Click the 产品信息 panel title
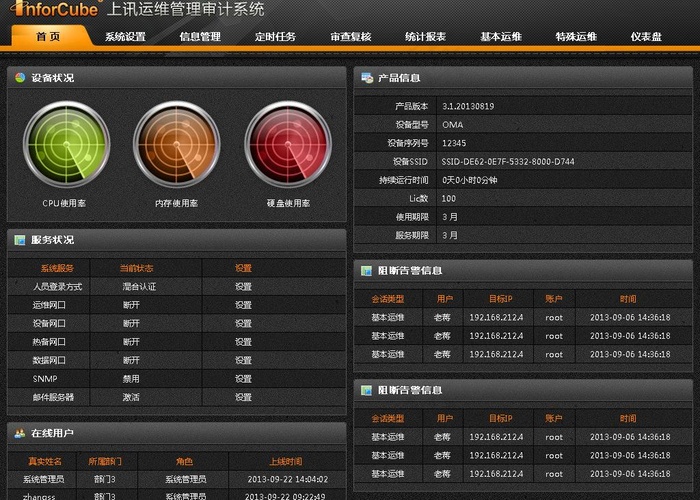700x500 pixels. [x=399, y=78]
